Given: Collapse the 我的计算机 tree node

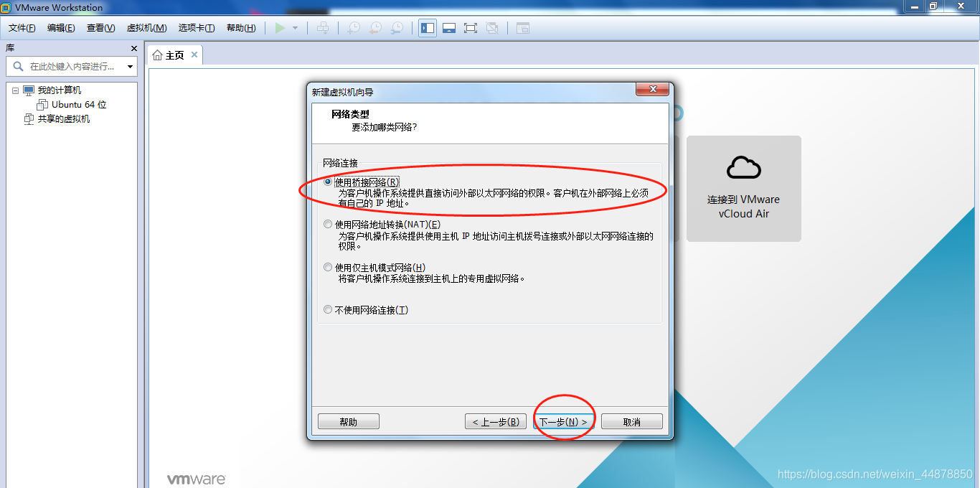Looking at the screenshot, I should point(15,90).
